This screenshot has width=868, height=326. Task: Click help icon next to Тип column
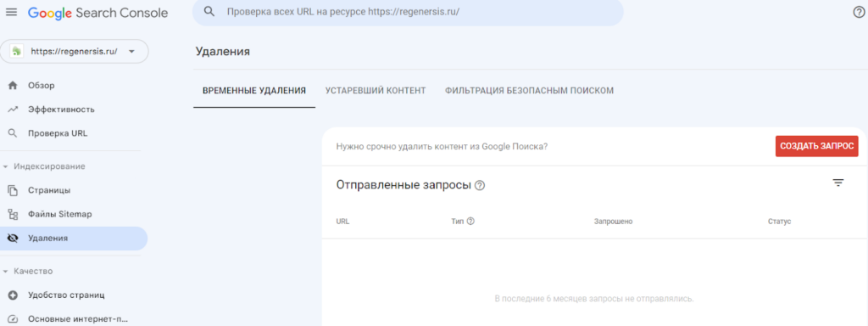(470, 222)
